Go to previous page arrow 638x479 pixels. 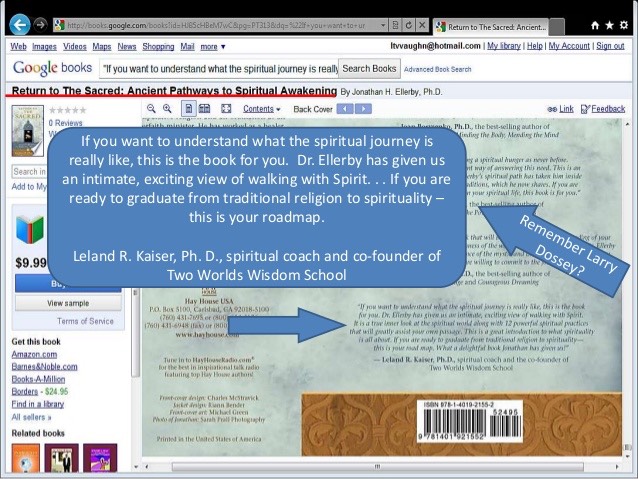coord(345,109)
